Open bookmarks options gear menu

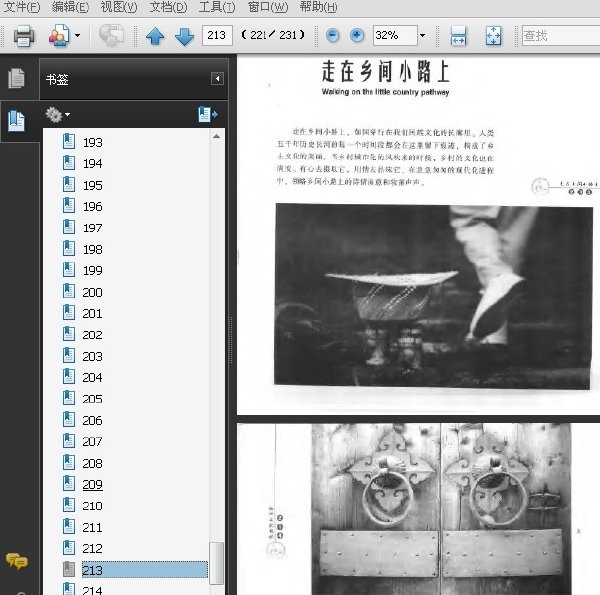pos(57,114)
